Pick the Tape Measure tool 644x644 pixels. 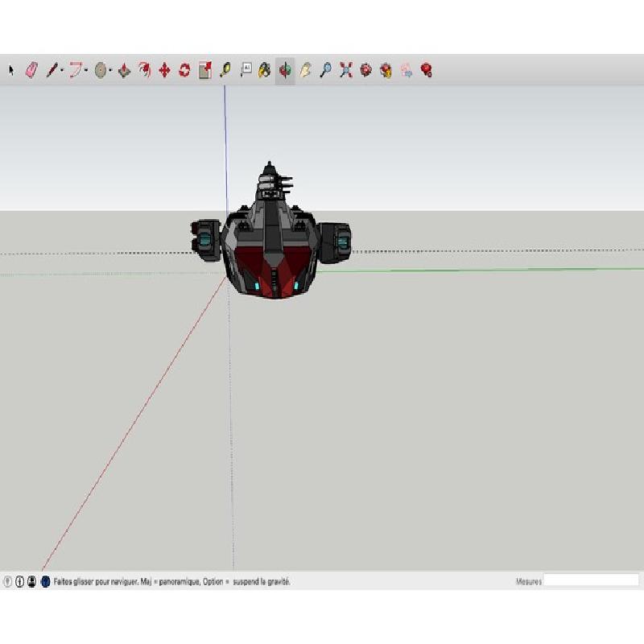tap(225, 71)
